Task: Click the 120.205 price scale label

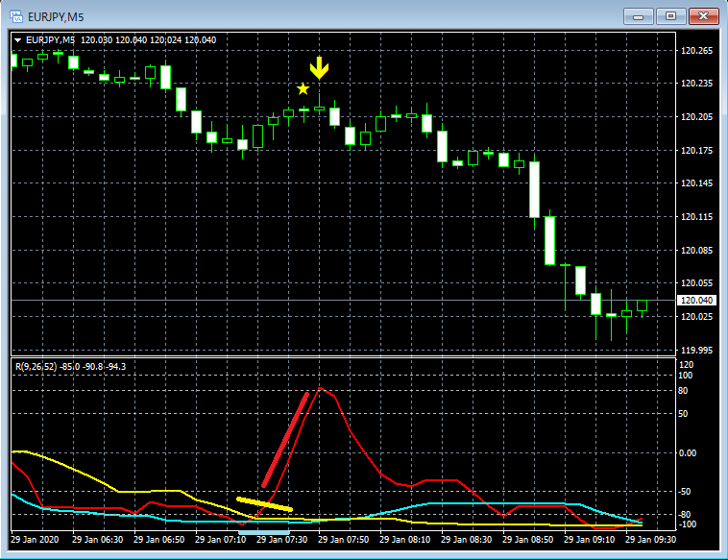Action: tap(696, 117)
